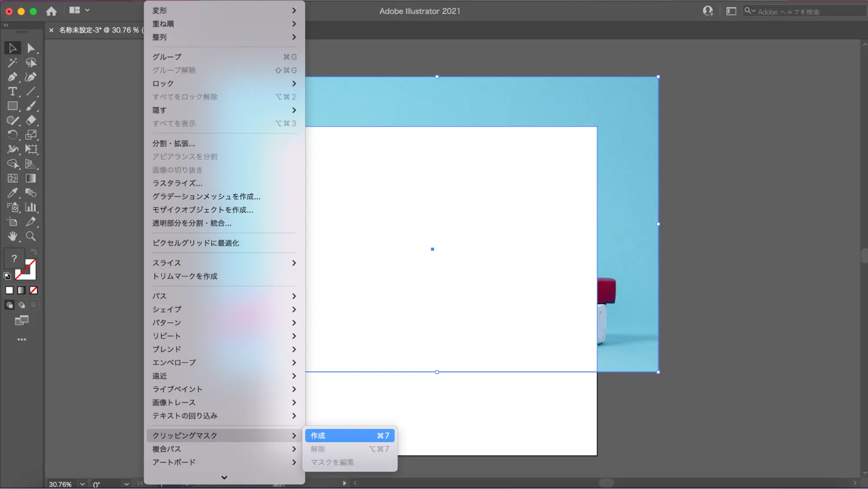Select the Eyedropper tool
This screenshot has width=868, height=489.
(12, 193)
